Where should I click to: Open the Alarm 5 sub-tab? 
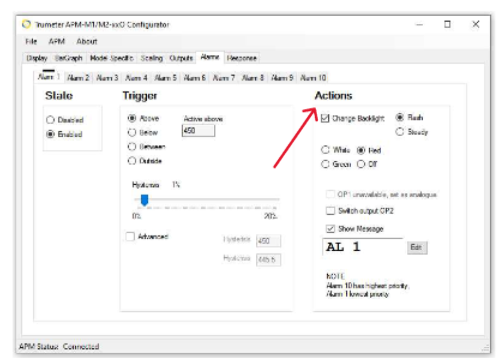coord(166,78)
